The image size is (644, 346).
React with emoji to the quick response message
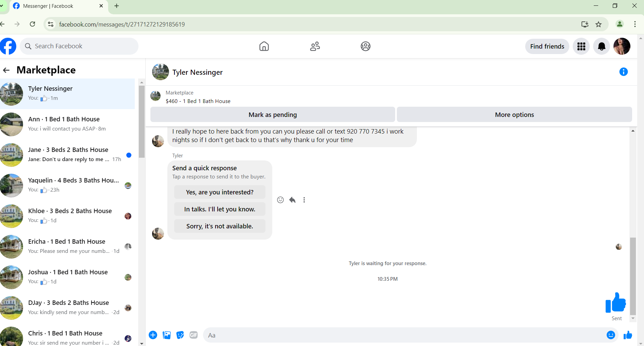(x=280, y=200)
